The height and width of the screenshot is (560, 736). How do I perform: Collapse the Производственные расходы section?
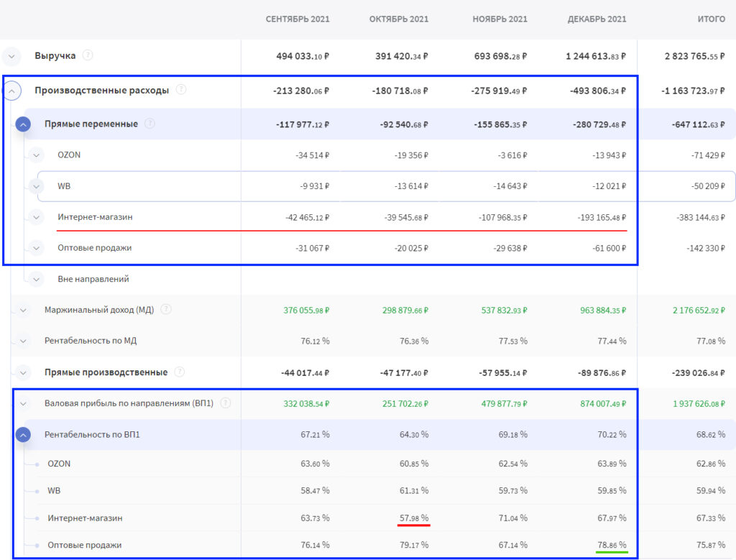click(11, 91)
